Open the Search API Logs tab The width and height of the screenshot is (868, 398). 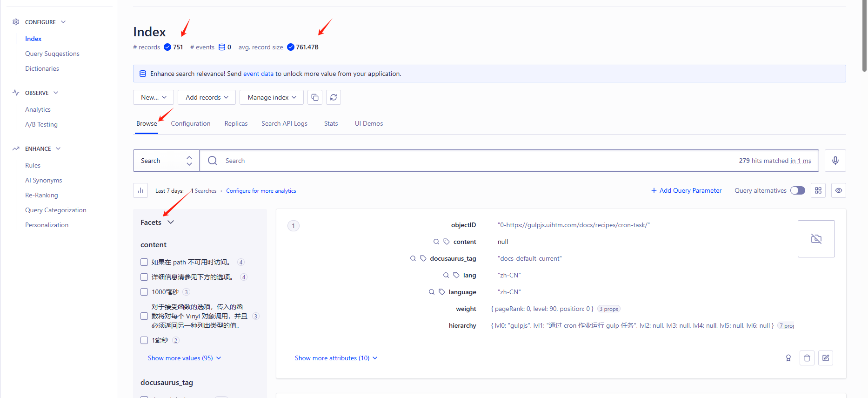pos(284,123)
